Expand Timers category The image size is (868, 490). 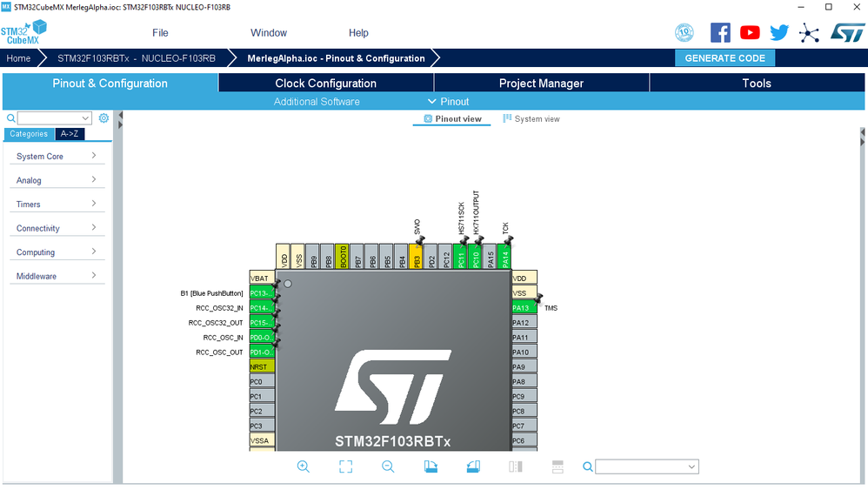click(57, 204)
